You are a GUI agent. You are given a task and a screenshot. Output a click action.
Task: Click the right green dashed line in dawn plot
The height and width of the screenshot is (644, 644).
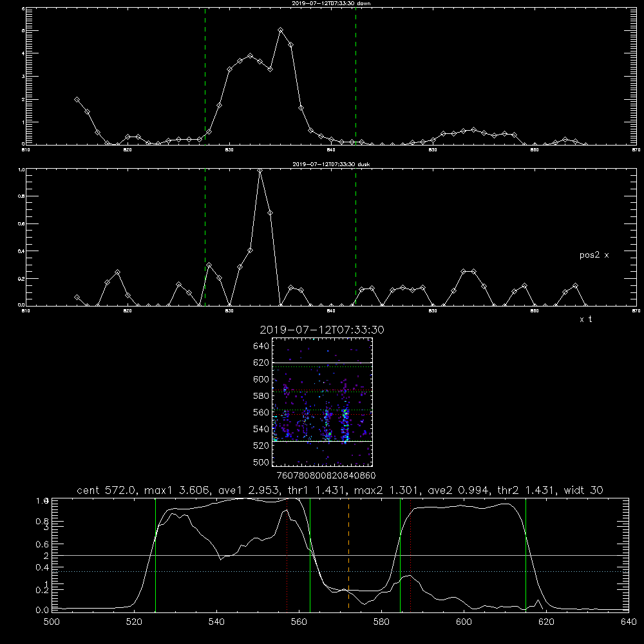[355, 76]
